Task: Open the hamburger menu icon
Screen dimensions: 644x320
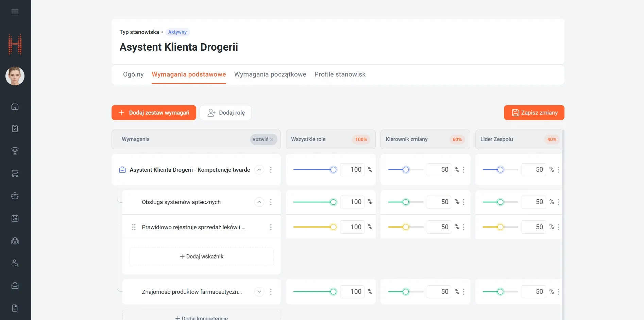Action: tap(15, 12)
